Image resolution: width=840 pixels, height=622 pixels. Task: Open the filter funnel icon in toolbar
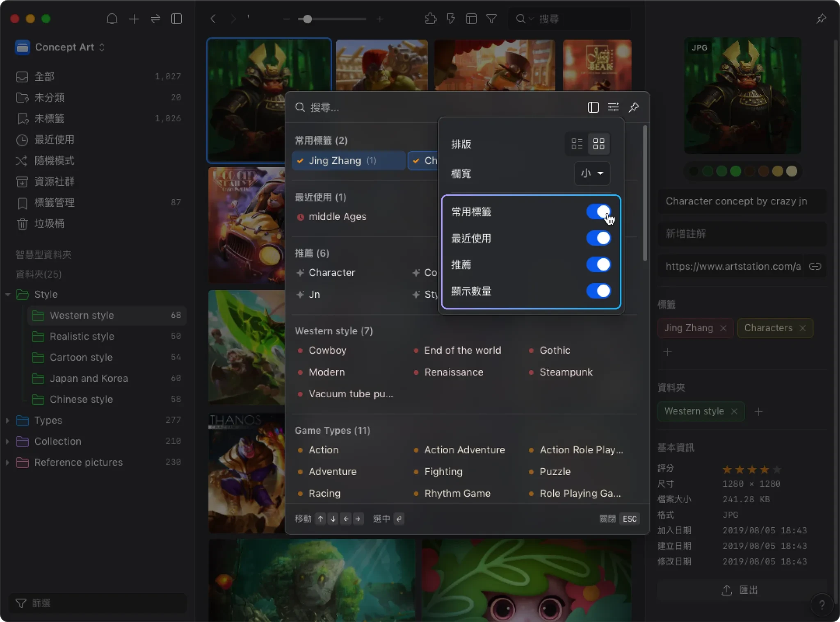[x=491, y=19]
